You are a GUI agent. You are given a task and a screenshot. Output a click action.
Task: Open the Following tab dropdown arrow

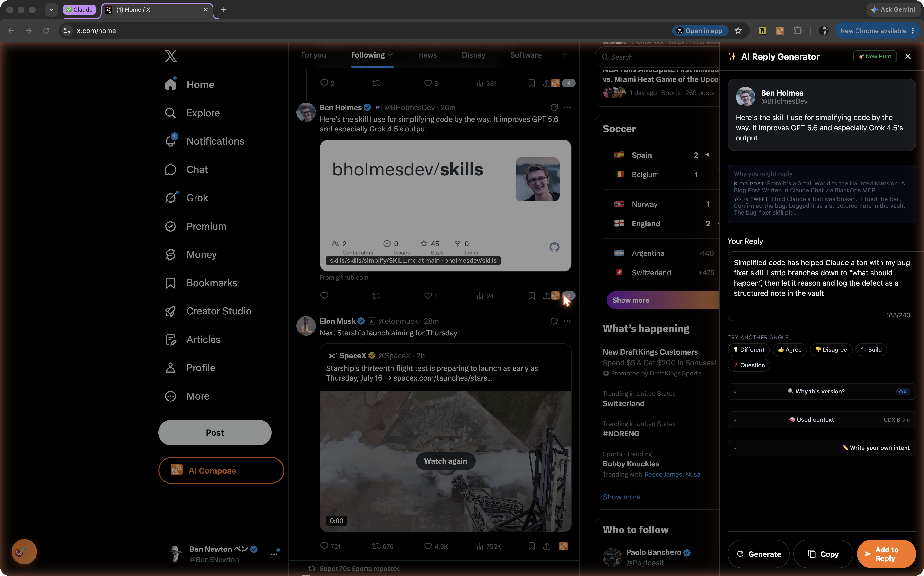390,55
